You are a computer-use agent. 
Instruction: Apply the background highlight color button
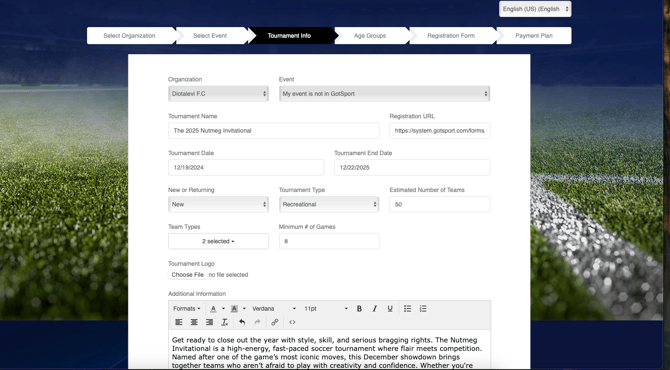(234, 308)
